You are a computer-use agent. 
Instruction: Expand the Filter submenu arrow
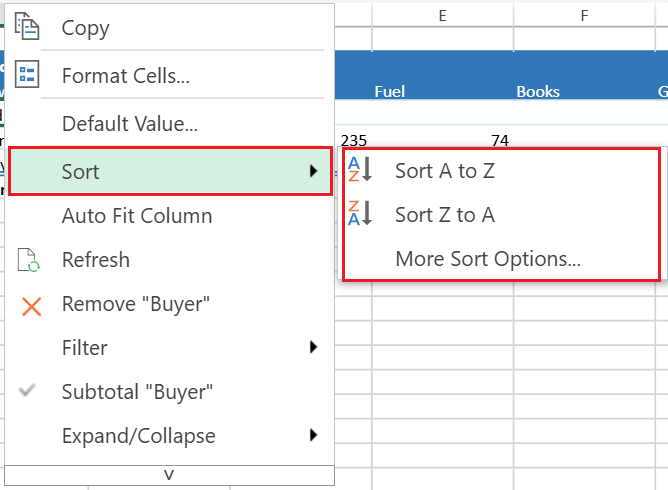pyautogui.click(x=314, y=347)
